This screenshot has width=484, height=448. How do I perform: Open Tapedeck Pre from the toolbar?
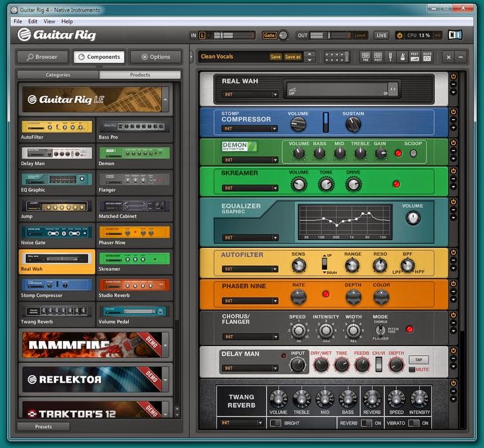pyautogui.click(x=366, y=57)
